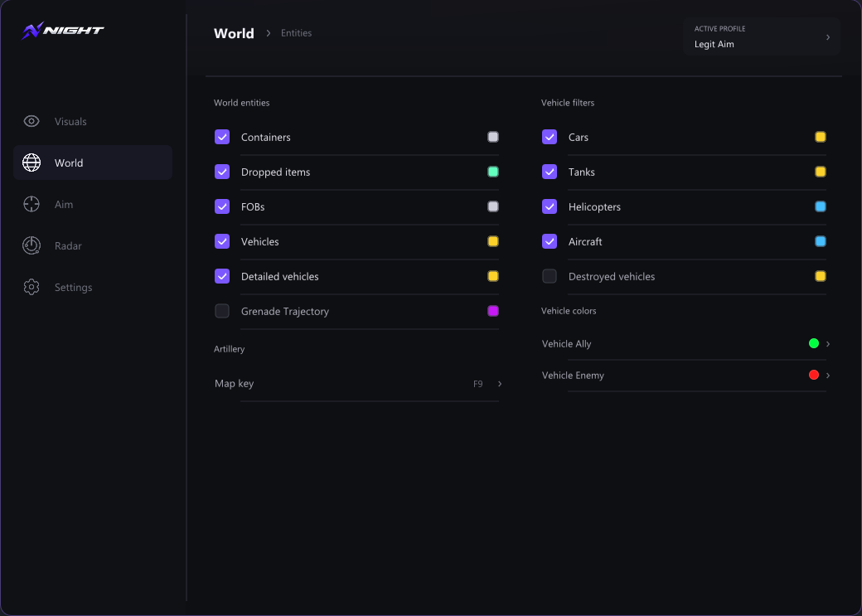Expand the Map key binding chevron
This screenshot has height=616, width=862.
point(500,384)
